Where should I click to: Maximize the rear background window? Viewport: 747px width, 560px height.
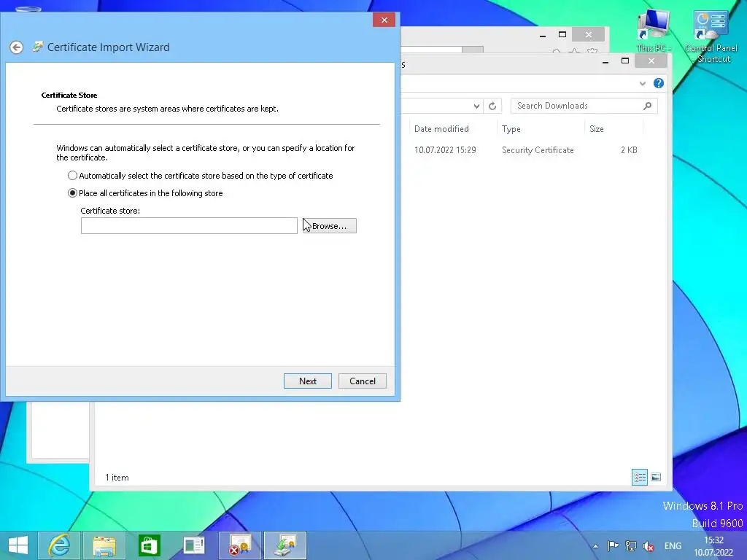(562, 35)
